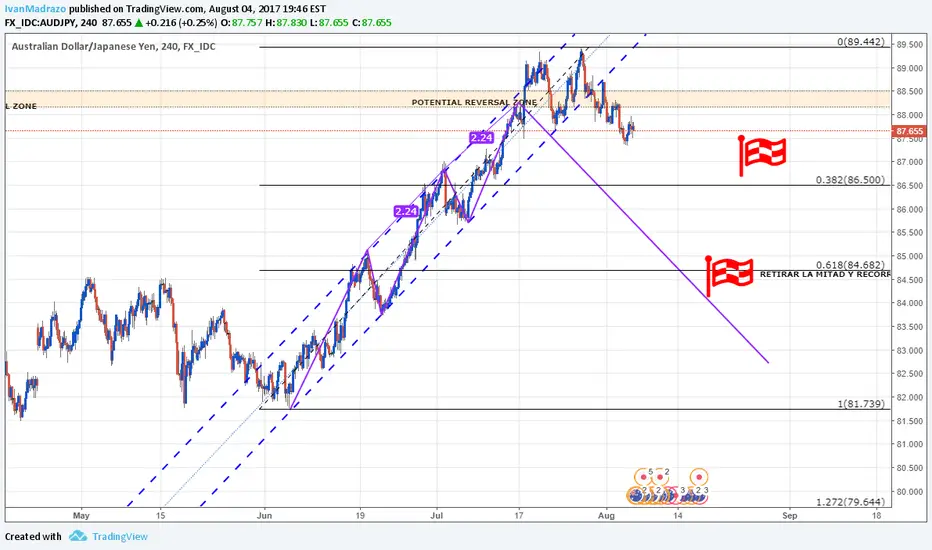Click the TradingView cloud logo icon
Screen dimensions: 932x550
(77, 536)
